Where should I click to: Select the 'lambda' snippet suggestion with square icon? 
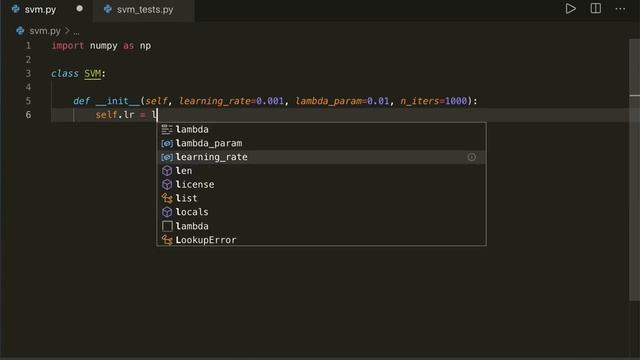pyautogui.click(x=321, y=226)
